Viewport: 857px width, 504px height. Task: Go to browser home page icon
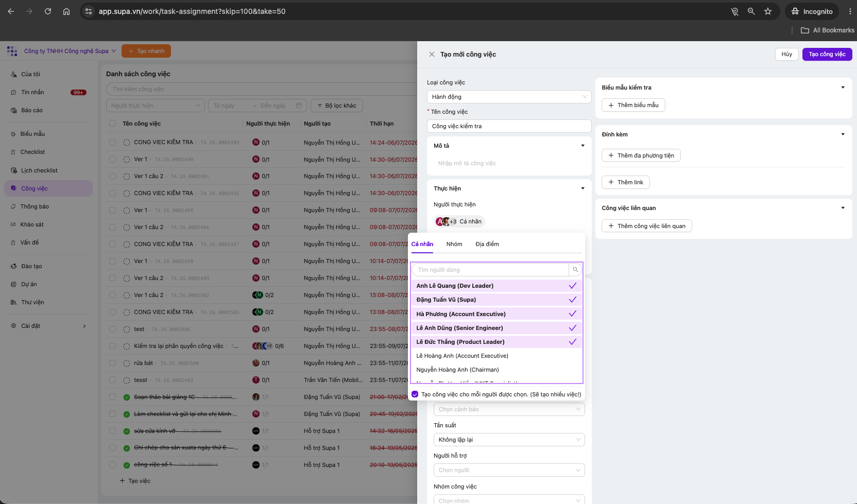coord(66,11)
